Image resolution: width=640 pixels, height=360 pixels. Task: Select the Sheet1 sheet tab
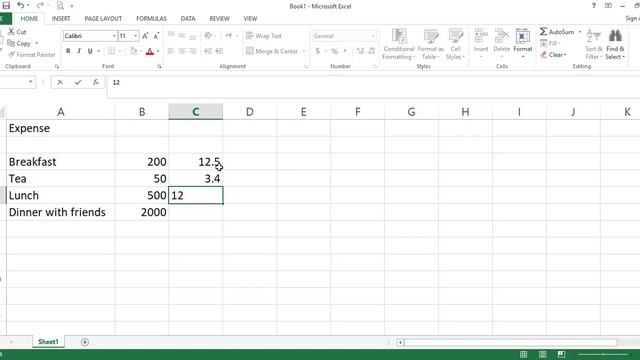point(48,342)
